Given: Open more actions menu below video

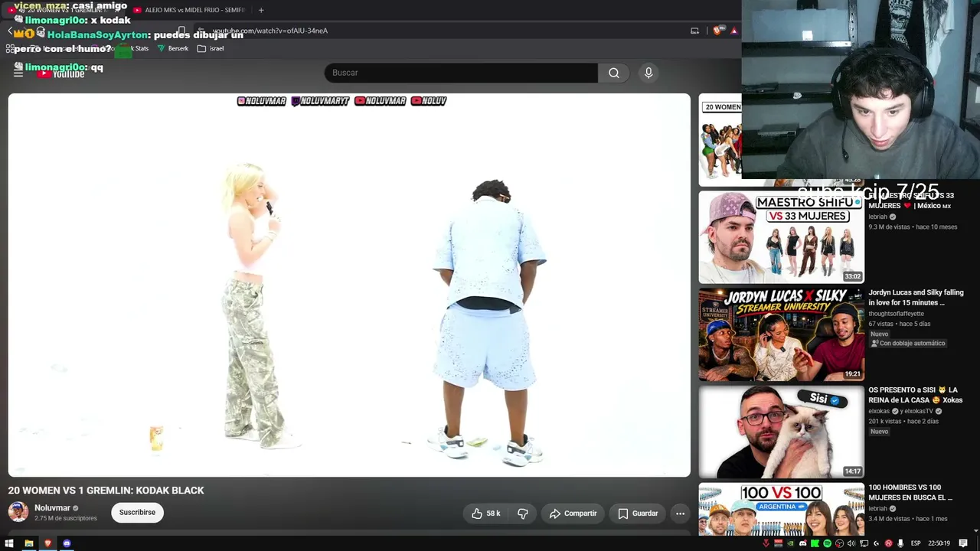Looking at the screenshot, I should click(x=680, y=514).
